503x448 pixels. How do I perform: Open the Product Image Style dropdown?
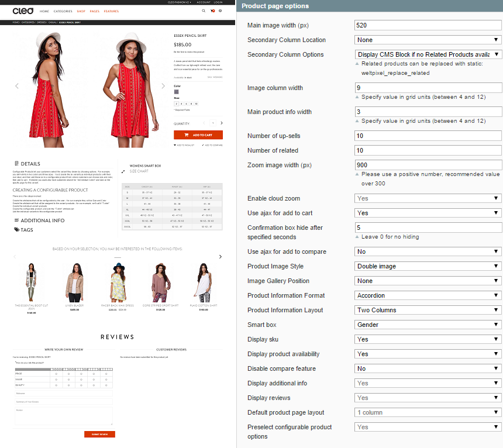pos(428,266)
